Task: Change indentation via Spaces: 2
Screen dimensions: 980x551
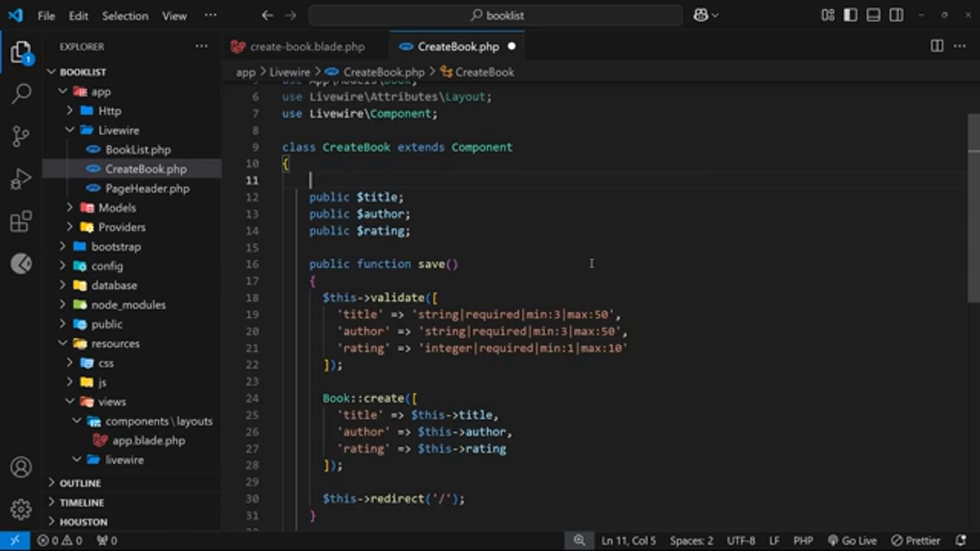Action: [x=691, y=540]
